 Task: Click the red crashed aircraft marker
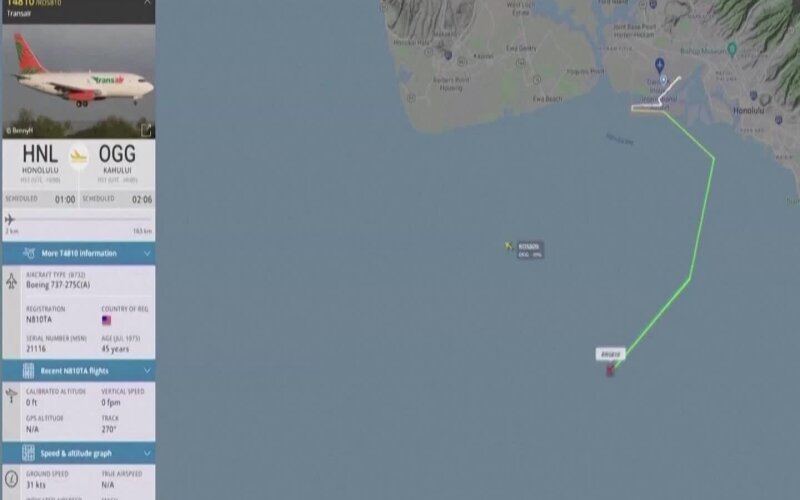(610, 371)
